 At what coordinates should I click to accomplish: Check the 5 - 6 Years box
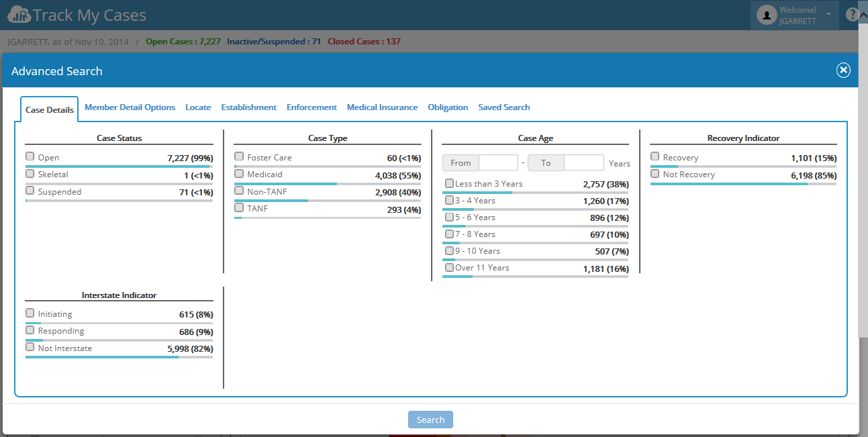[x=450, y=216]
